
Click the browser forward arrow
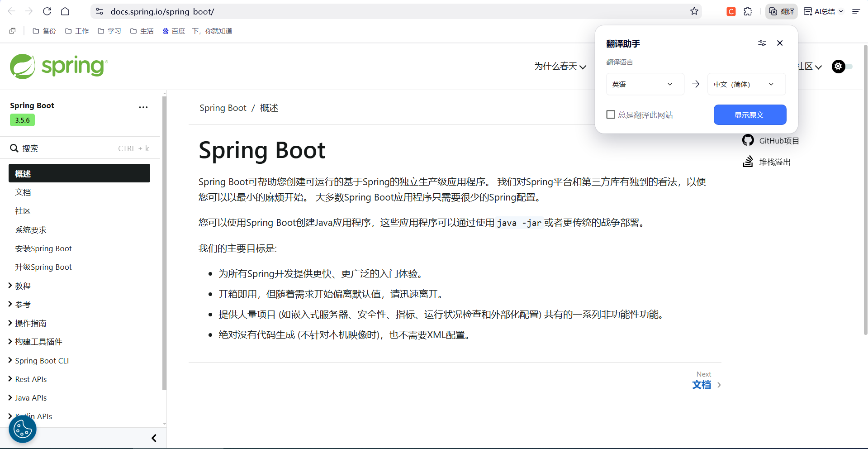pyautogui.click(x=29, y=11)
